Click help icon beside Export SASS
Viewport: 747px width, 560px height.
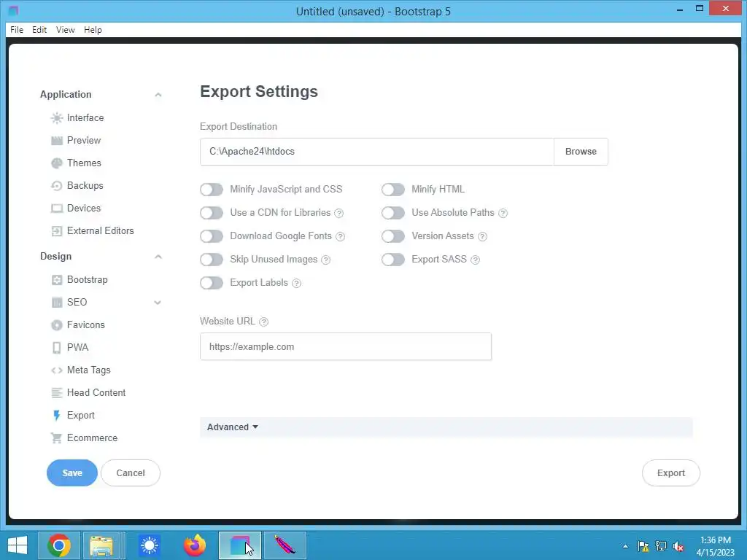475,260
